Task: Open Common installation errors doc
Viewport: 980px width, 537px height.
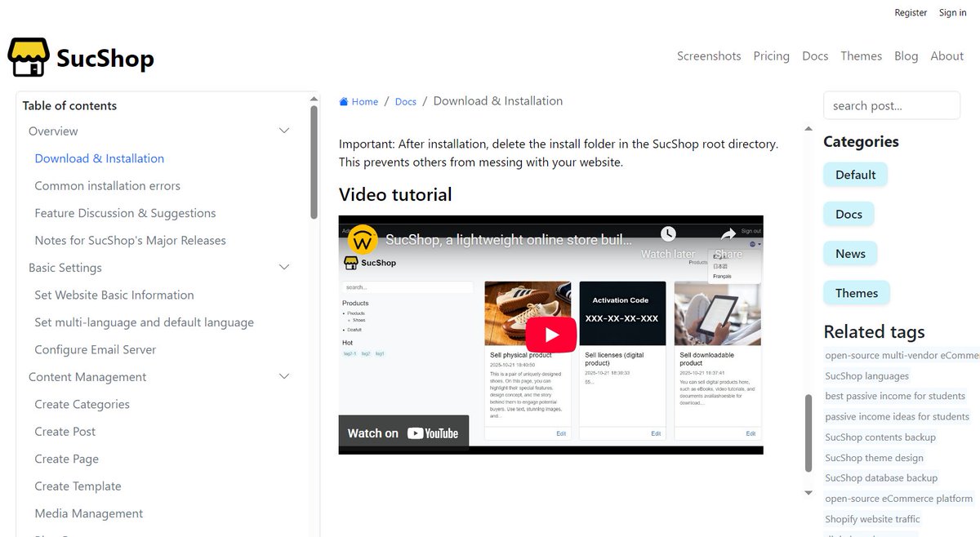Action: pos(107,186)
